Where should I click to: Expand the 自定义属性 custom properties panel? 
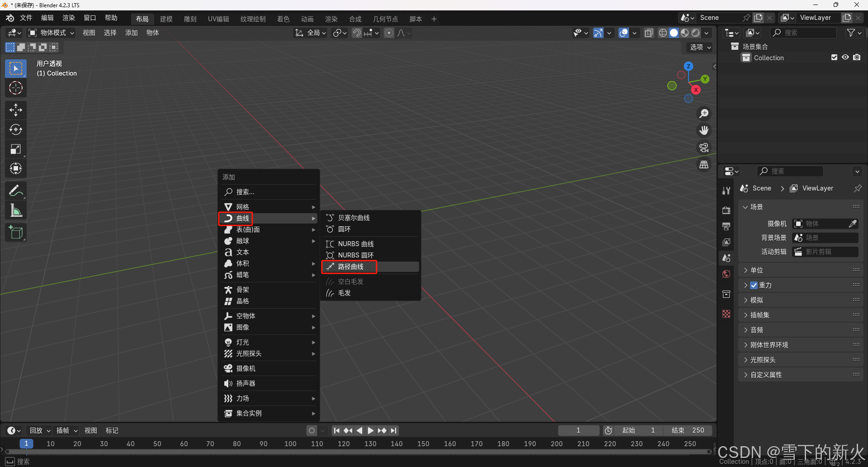click(x=801, y=375)
